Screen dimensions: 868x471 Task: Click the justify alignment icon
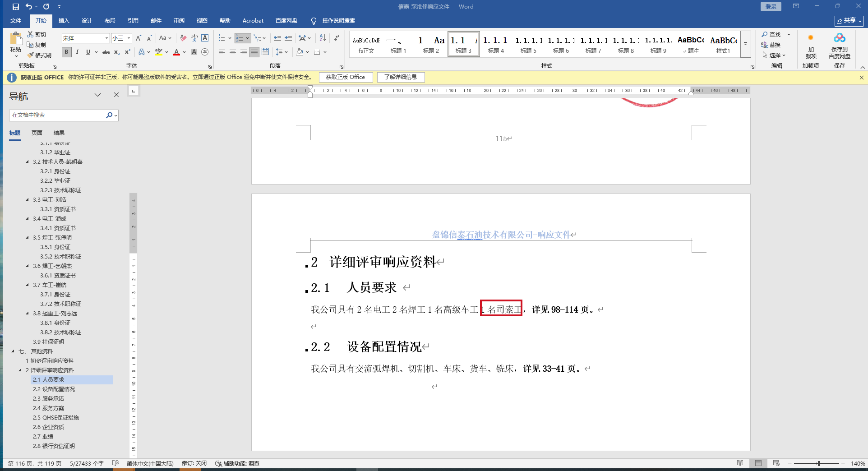tap(254, 52)
